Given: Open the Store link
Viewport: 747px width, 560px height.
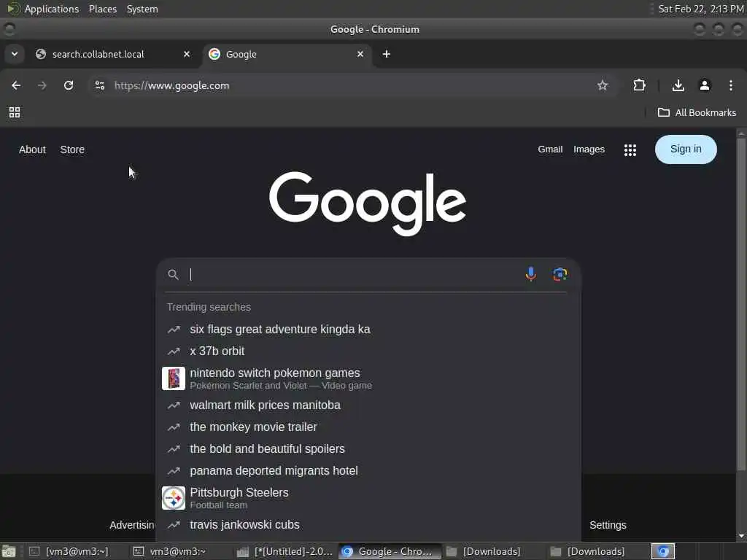Looking at the screenshot, I should (x=72, y=149).
